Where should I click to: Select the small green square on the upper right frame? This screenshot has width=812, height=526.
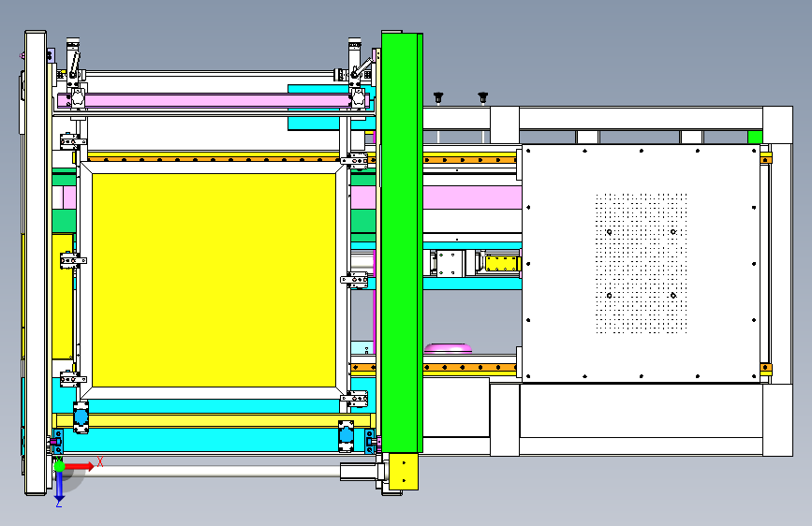tap(755, 138)
